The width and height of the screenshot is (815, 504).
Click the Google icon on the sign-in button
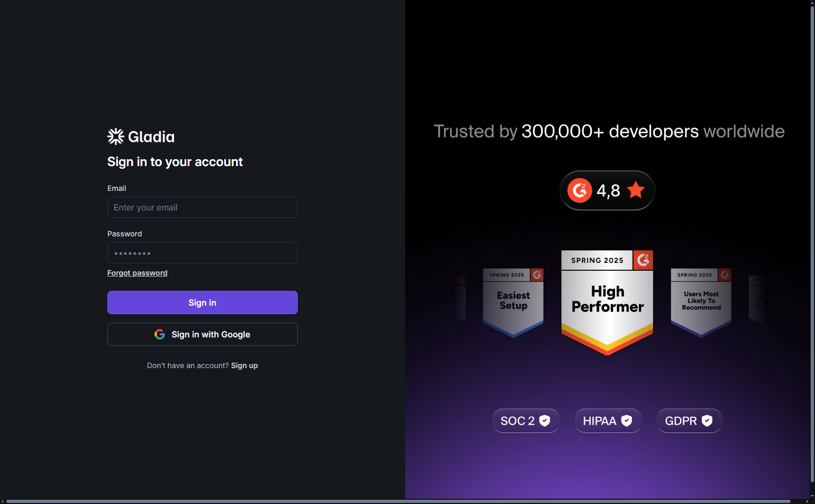point(159,334)
